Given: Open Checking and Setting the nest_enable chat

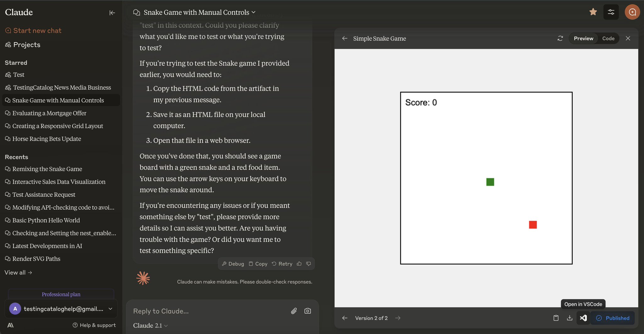Looking at the screenshot, I should pos(61,233).
